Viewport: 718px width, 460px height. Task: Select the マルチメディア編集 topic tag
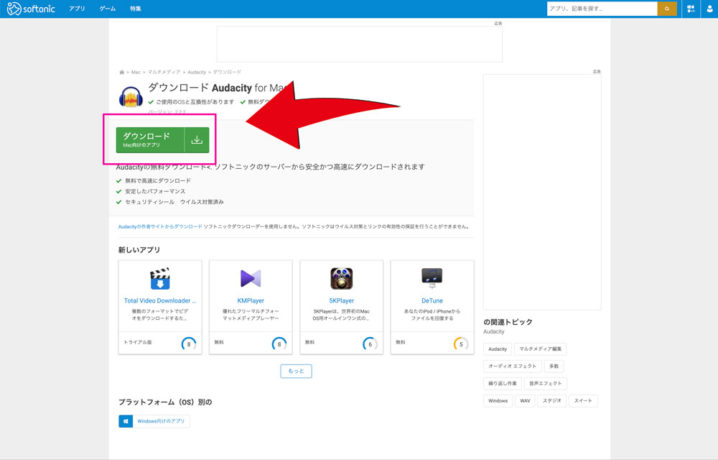point(540,349)
